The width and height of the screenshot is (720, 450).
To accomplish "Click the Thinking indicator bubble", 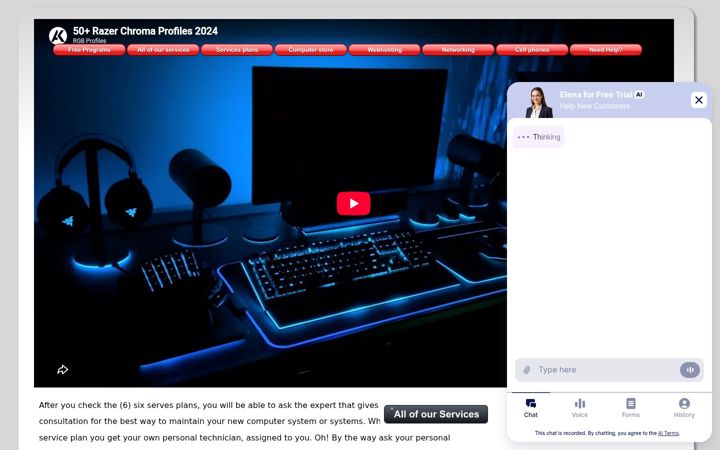I will [x=539, y=137].
